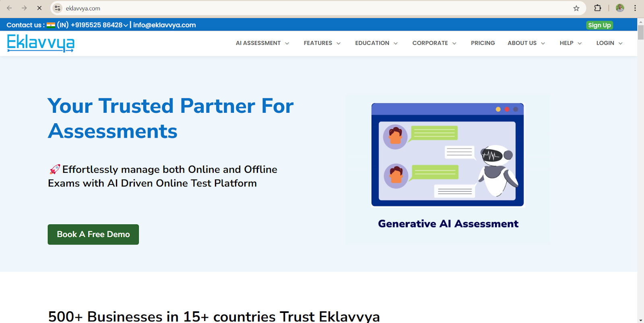Image resolution: width=644 pixels, height=323 pixels.
Task: Click the Book A Free Demo button
Action: point(93,234)
